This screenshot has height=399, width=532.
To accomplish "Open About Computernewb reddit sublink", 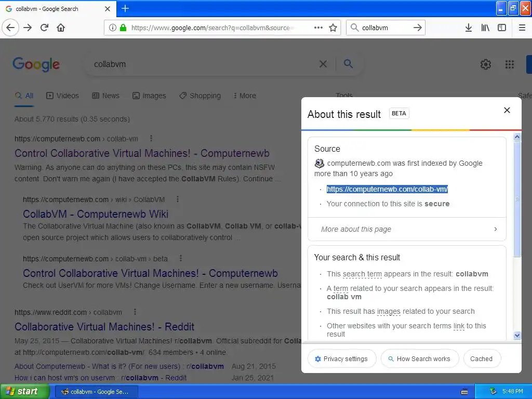I will (x=119, y=366).
